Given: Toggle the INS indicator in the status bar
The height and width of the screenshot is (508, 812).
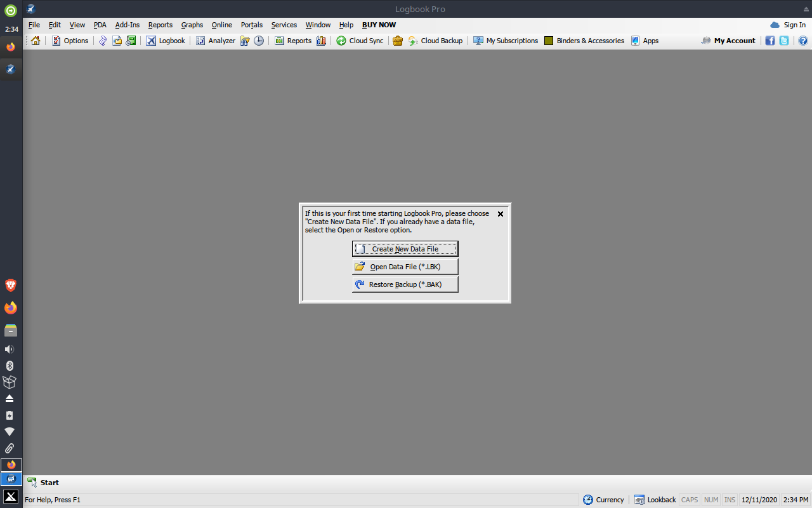Looking at the screenshot, I should pos(730,500).
